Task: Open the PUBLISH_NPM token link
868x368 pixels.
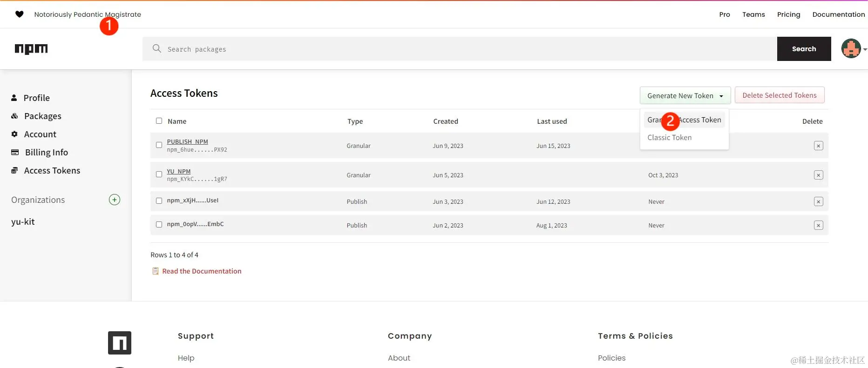Action: 187,141
